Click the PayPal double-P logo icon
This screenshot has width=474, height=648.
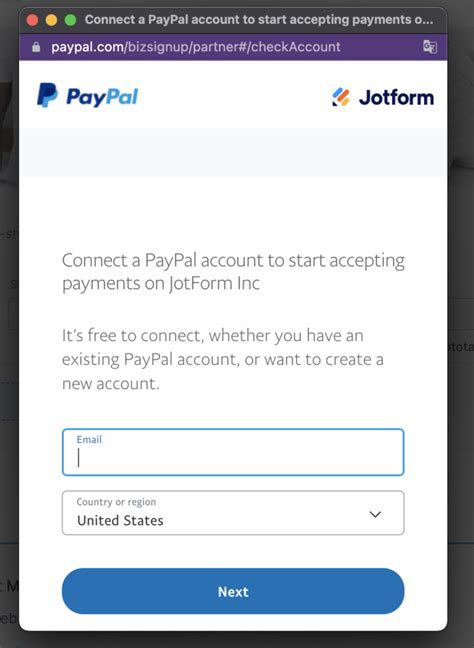[x=48, y=95]
